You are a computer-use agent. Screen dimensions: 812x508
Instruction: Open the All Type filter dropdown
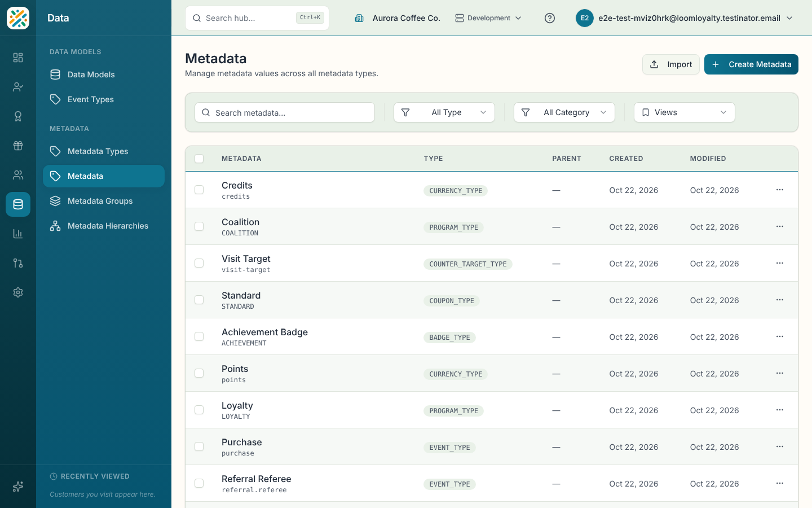click(x=444, y=112)
